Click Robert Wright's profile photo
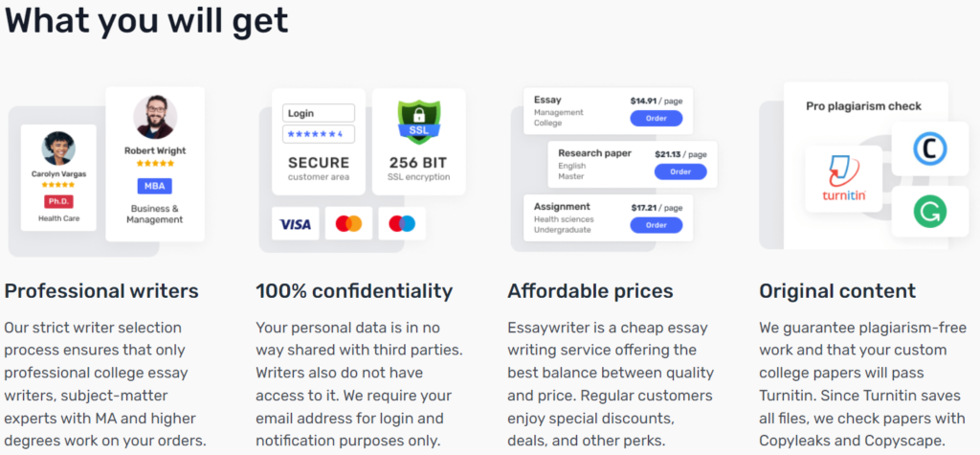 tap(155, 117)
